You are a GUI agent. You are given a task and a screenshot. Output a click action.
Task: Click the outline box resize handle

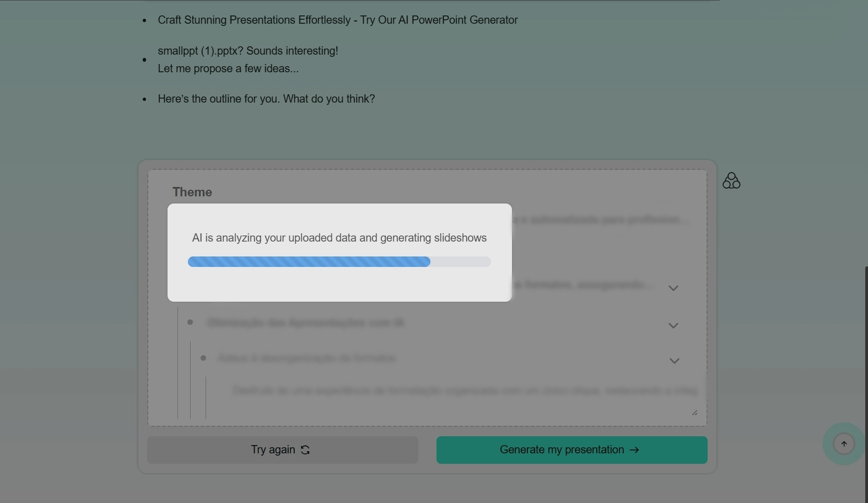pos(694,413)
